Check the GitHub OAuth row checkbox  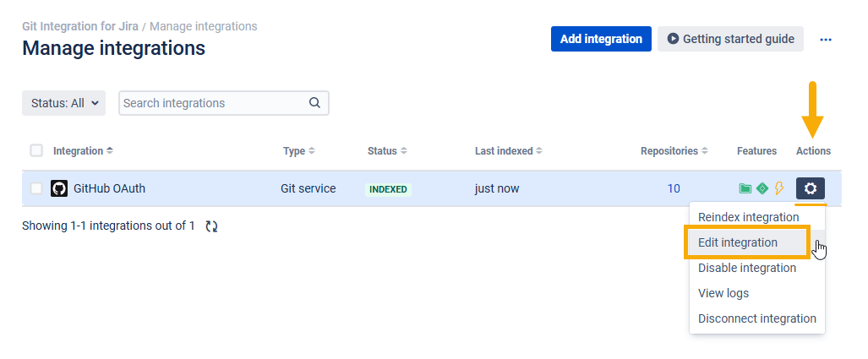coord(36,188)
